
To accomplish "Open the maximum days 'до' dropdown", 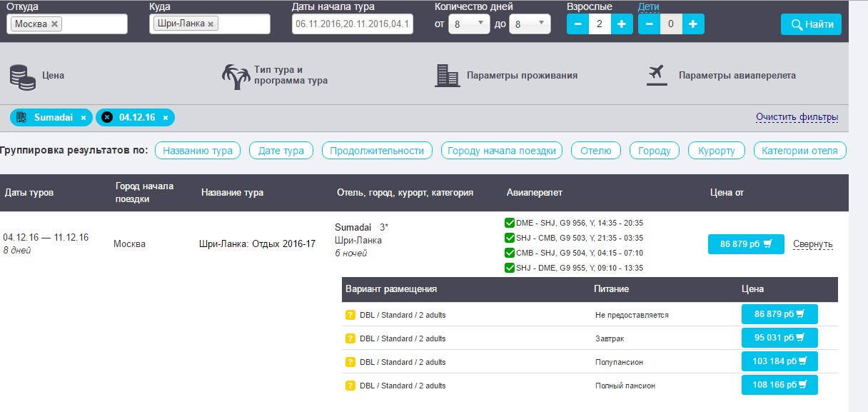I will (x=530, y=24).
